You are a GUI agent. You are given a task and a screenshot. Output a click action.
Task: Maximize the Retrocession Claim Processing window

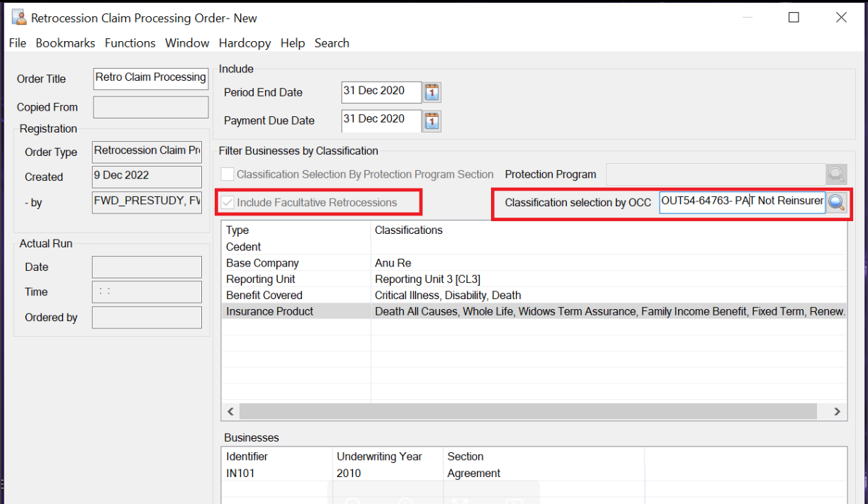(x=794, y=18)
